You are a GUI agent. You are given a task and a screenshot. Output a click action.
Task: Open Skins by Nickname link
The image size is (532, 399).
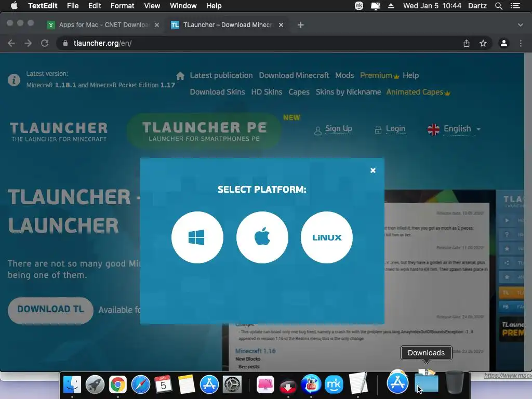348,92
